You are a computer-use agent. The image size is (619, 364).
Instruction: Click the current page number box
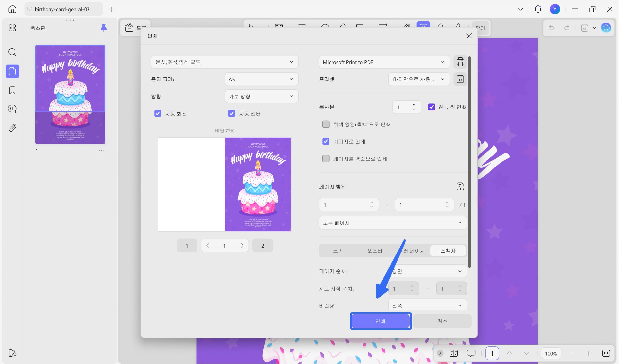click(x=492, y=353)
